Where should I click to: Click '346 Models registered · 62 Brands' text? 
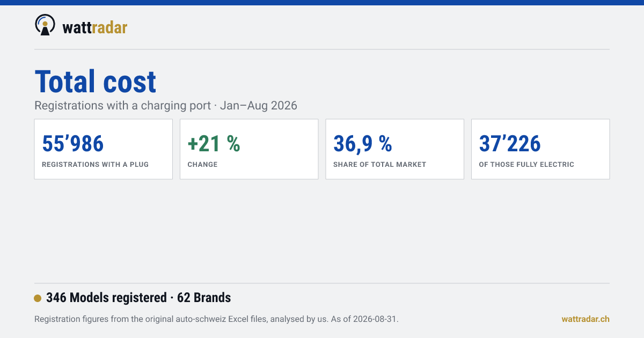138,298
